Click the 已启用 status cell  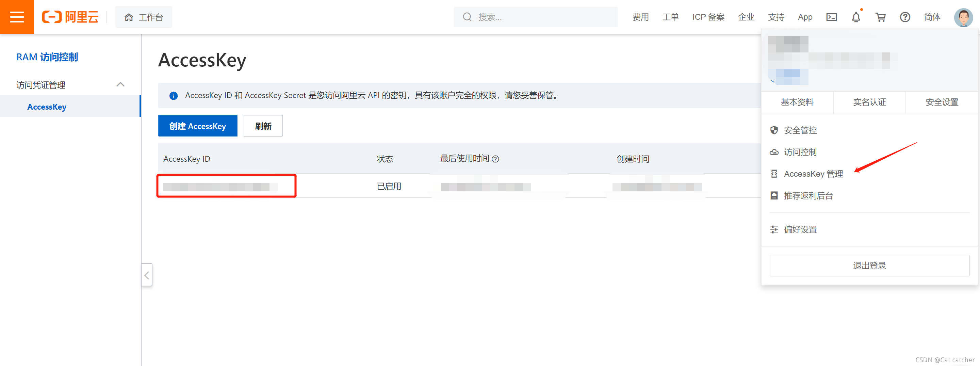click(389, 187)
